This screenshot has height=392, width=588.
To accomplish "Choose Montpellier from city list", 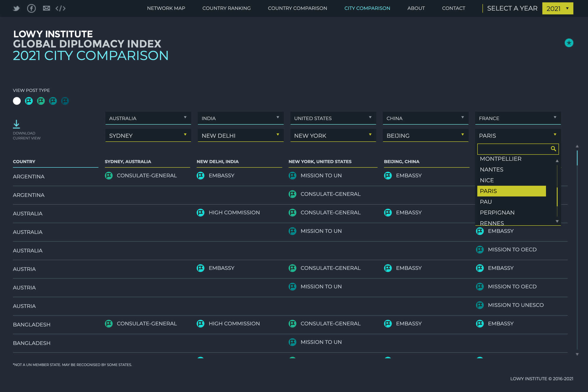I will (511, 159).
